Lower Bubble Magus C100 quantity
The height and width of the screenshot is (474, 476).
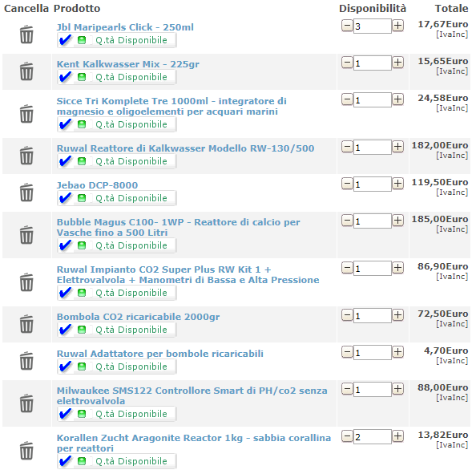tap(347, 221)
